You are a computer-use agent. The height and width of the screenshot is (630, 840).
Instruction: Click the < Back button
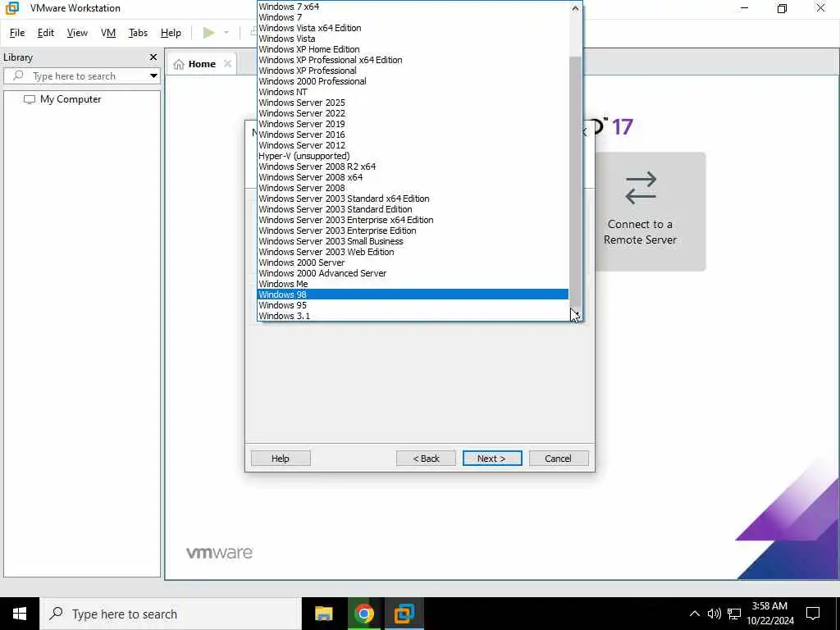coord(426,458)
